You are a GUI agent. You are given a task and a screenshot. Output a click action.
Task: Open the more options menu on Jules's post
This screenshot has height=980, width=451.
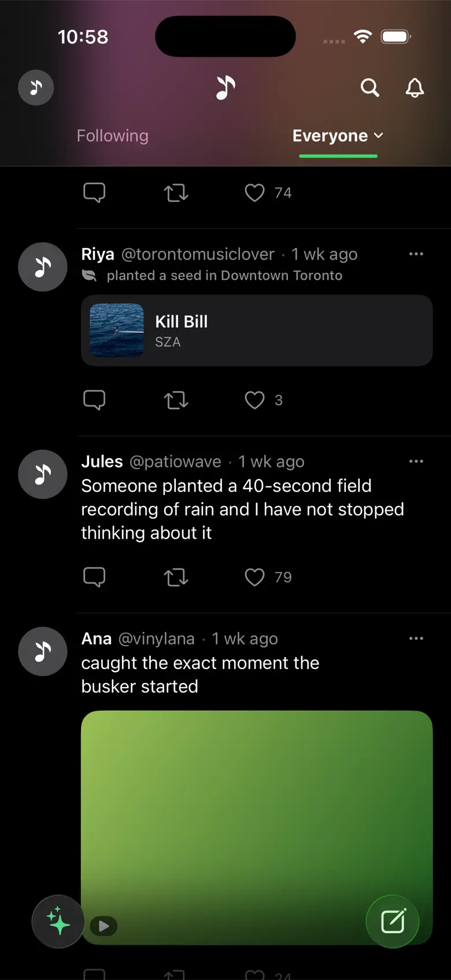(416, 461)
